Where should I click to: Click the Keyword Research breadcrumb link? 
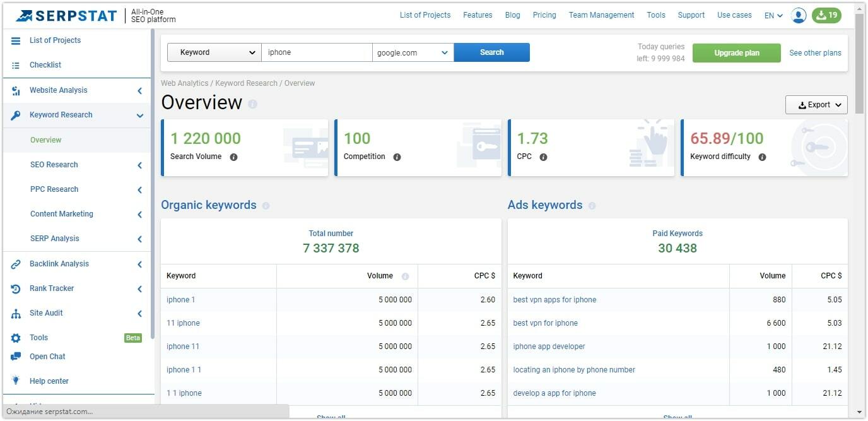247,83
